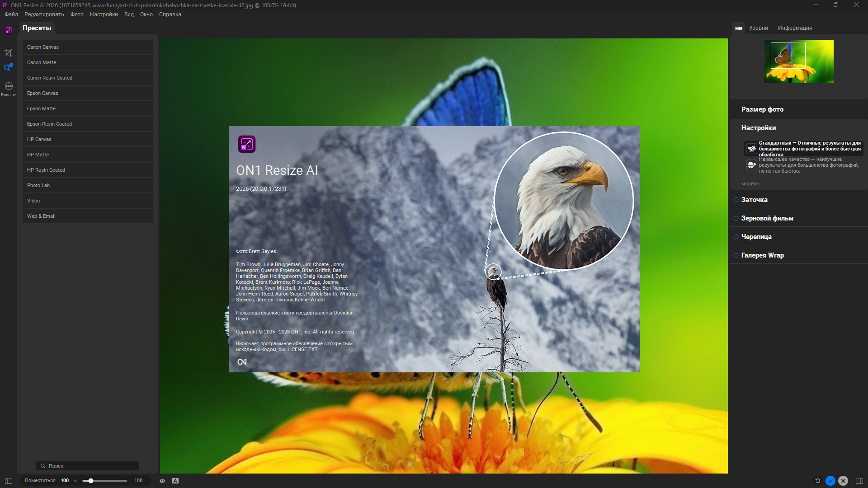Viewport: 868px width, 488px height.
Task: Click the Copyright 2005 - 2026 ON1 text
Action: click(295, 332)
